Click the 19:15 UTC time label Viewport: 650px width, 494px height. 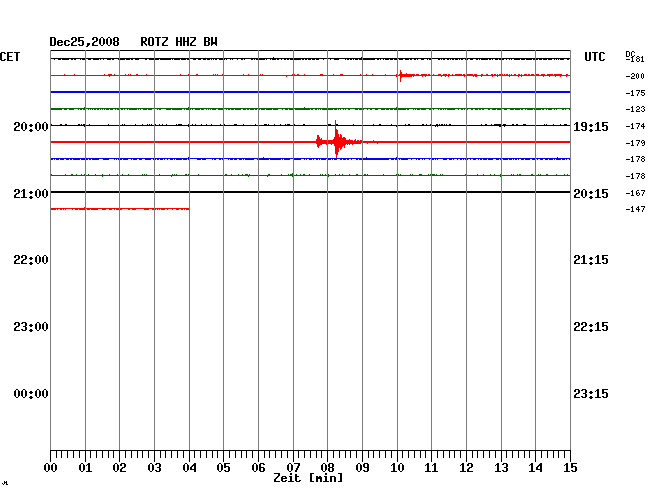pyautogui.click(x=591, y=127)
